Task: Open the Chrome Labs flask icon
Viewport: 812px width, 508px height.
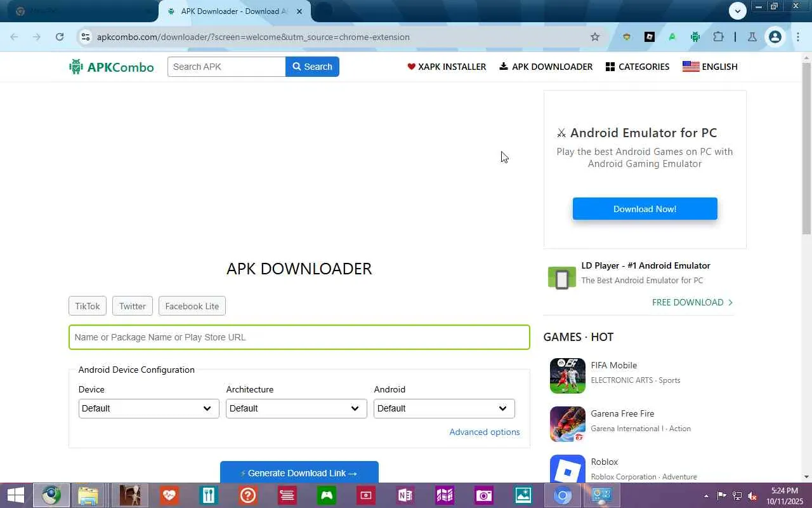Action: click(752, 37)
